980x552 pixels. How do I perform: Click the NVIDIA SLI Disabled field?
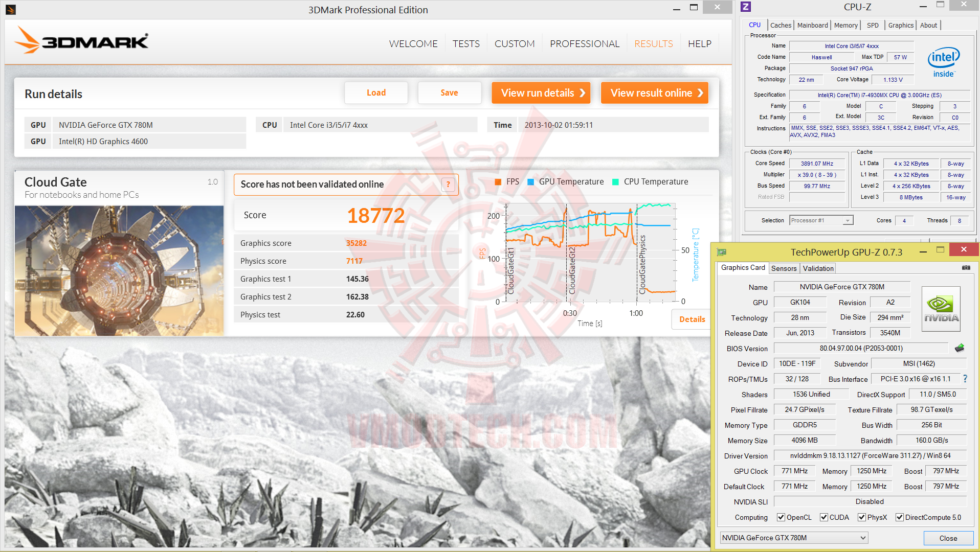coord(870,501)
